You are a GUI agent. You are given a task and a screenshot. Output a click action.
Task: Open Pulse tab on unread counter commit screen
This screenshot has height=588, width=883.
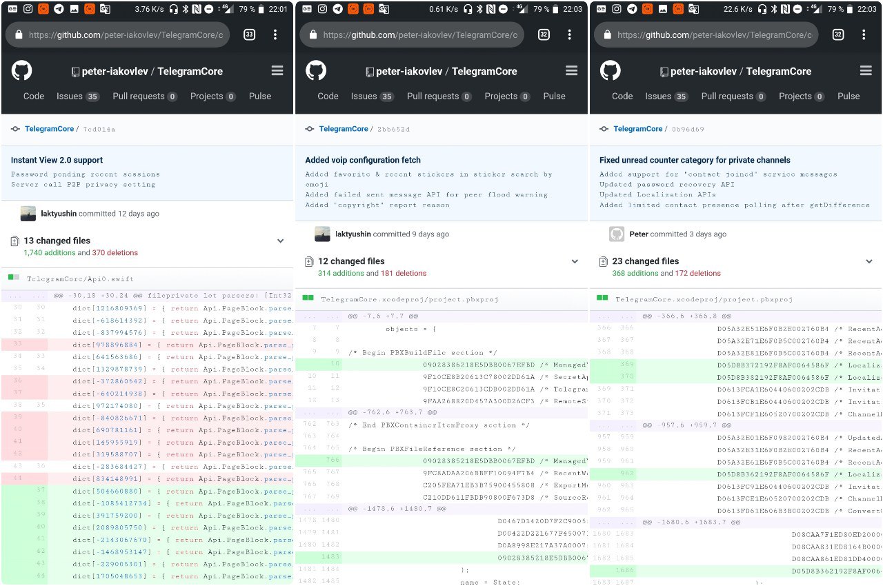coord(849,97)
